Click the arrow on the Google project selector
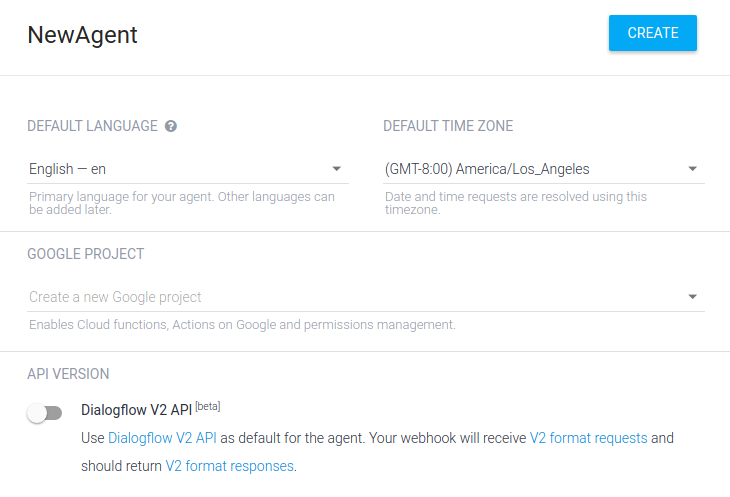Viewport: 730px width, 497px height. coord(692,297)
